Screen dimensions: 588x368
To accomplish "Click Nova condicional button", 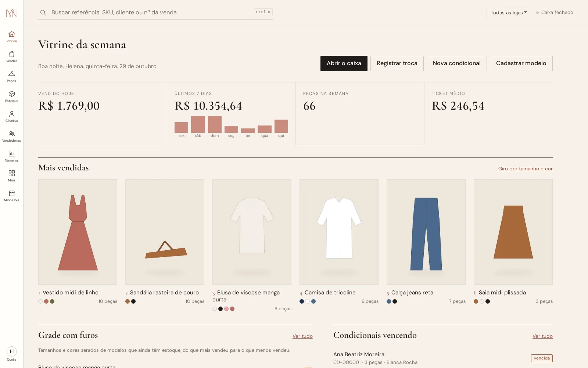I will click(456, 63).
